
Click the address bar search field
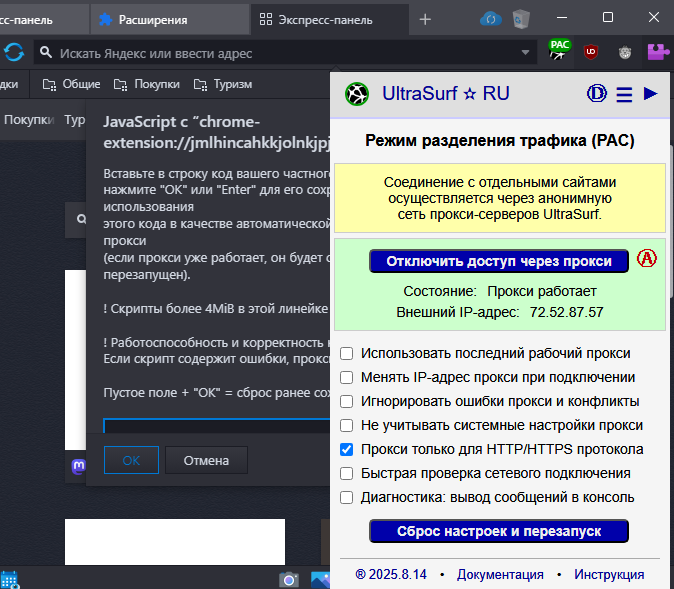(x=285, y=53)
